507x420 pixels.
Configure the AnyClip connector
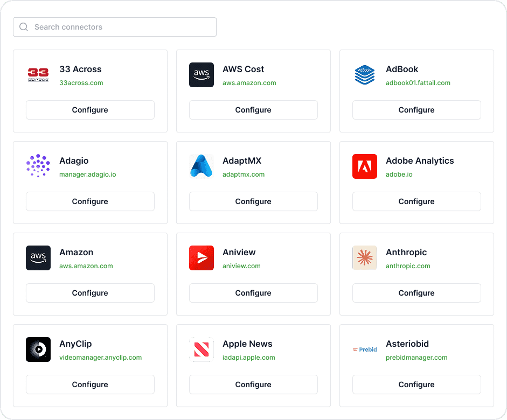tap(90, 384)
